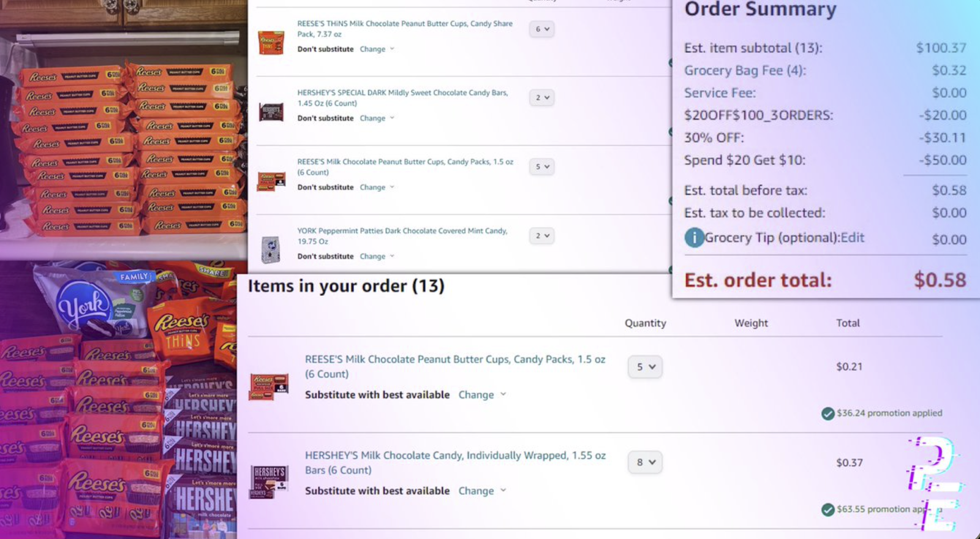Click Change under lower Reese's Candy Packs
This screenshot has height=539, width=980.
(483, 395)
